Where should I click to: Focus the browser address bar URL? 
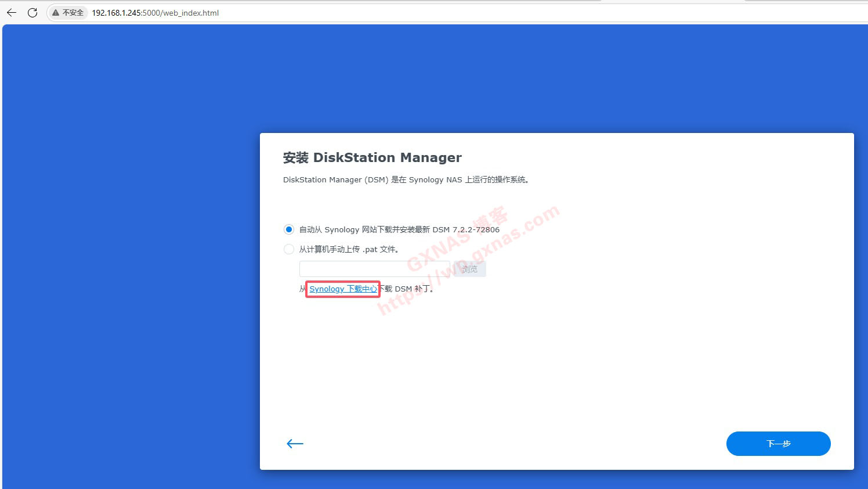155,13
